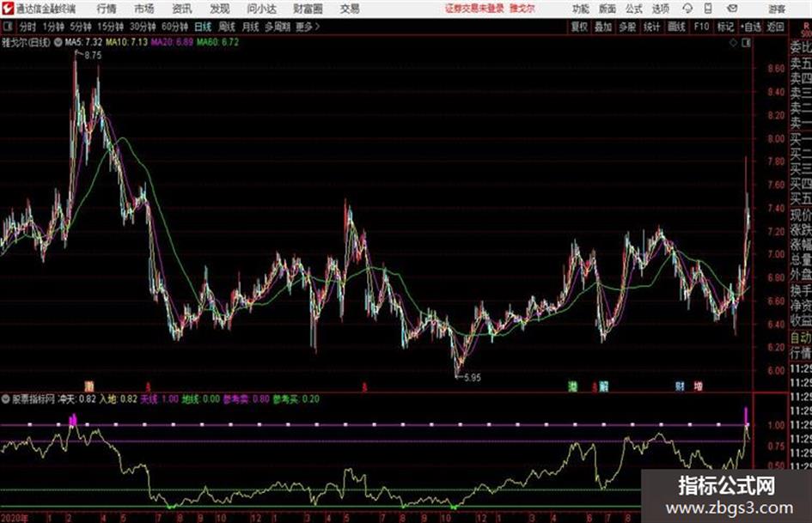Switch to the 30分钟 period tab
Screen dimensions: 812x523
click(143, 27)
